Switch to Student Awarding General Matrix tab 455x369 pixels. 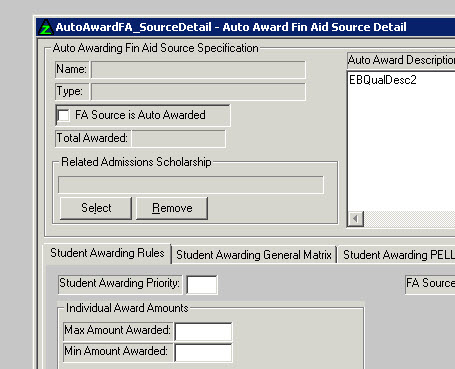tap(254, 255)
